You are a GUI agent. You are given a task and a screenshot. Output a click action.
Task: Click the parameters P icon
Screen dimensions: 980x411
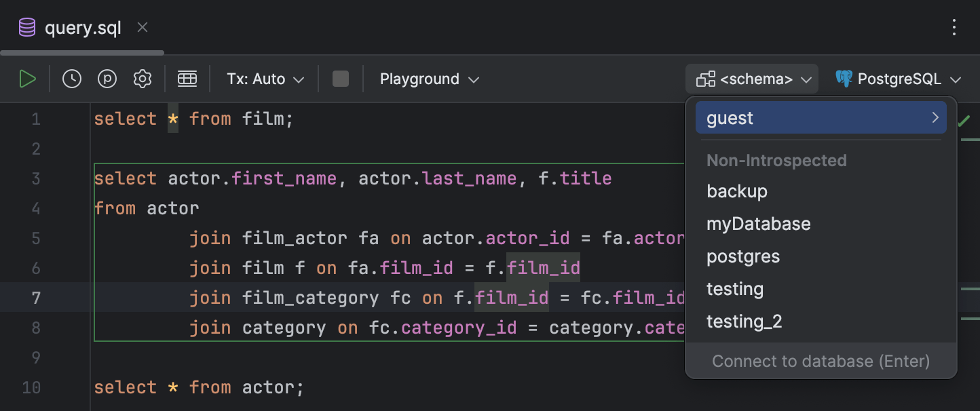pos(107,79)
